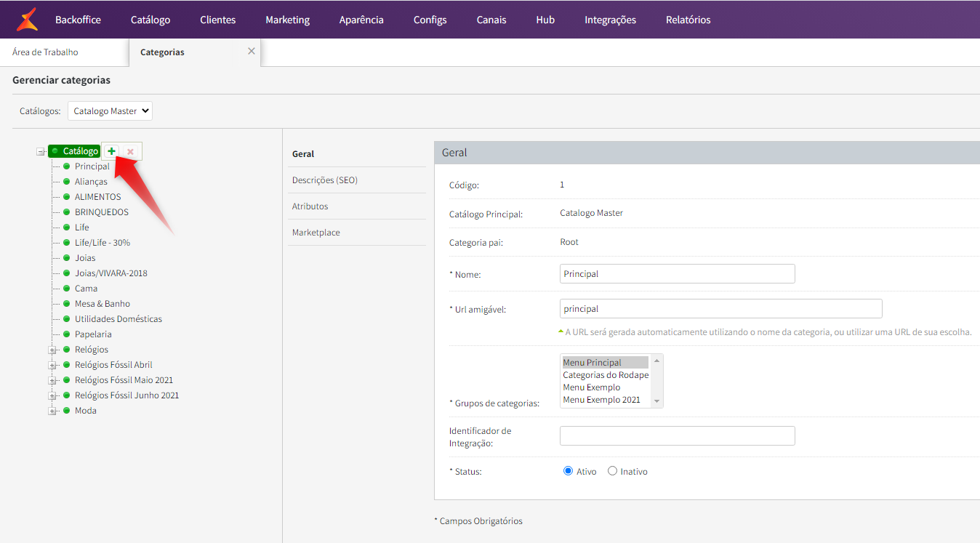Select the Mesa & Banho category
This screenshot has width=980, height=543.
pos(103,304)
